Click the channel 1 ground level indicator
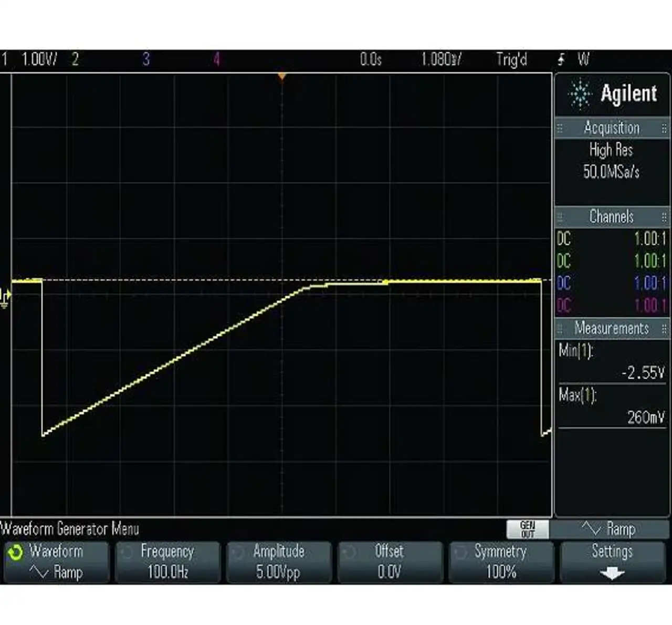Image resolution: width=672 pixels, height=625 pixels. [x=5, y=297]
